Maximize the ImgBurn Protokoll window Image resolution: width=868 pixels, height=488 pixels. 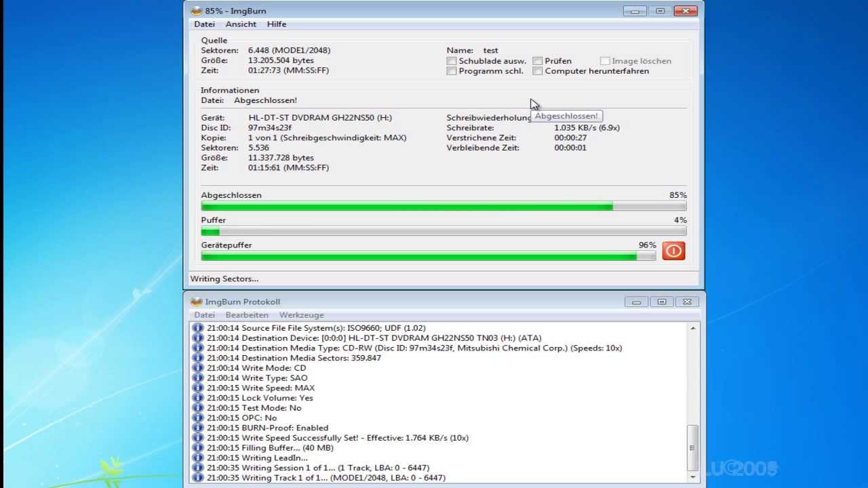point(662,302)
